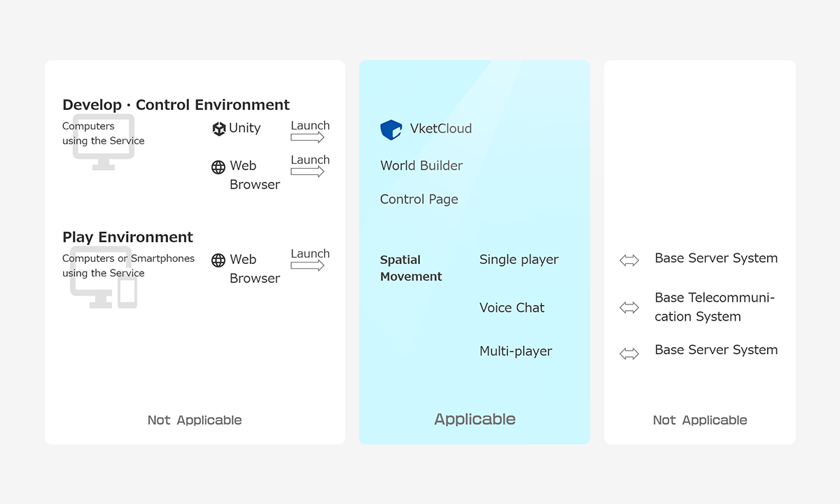Click the Launch arrow next to Unity
The width and height of the screenshot is (840, 504).
click(x=308, y=137)
